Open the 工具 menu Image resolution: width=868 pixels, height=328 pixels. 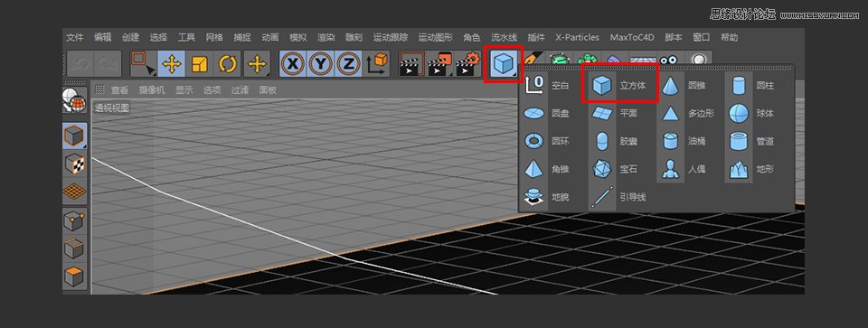[x=186, y=38]
